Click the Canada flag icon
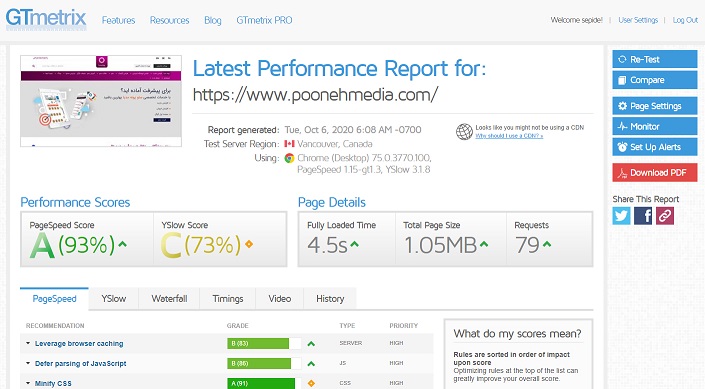705x389 pixels. (290, 144)
